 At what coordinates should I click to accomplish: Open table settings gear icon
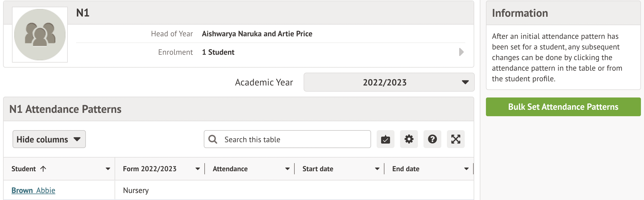[x=409, y=139]
